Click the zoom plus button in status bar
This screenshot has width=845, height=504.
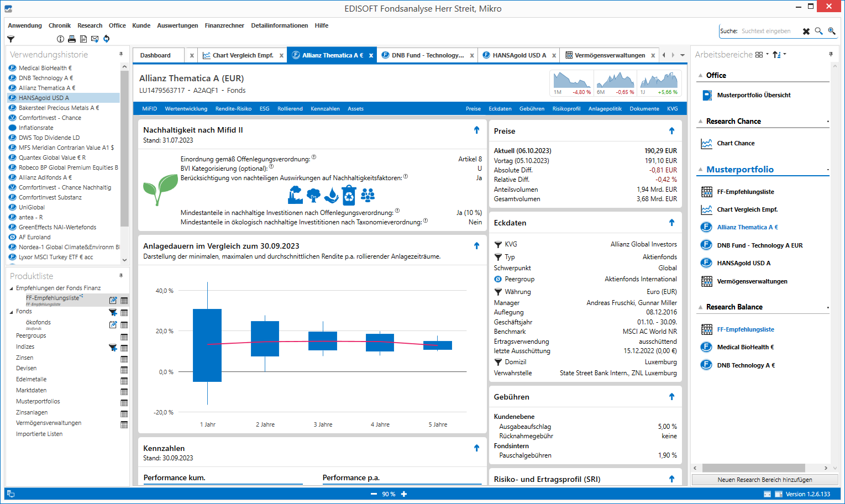pos(404,494)
